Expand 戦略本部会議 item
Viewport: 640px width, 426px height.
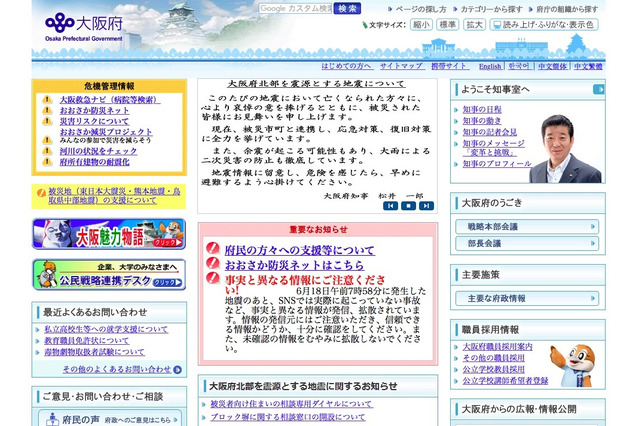click(527, 226)
